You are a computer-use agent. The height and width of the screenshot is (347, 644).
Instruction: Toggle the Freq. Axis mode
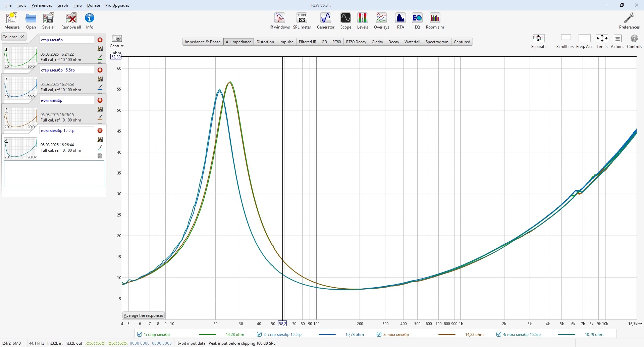click(x=585, y=41)
